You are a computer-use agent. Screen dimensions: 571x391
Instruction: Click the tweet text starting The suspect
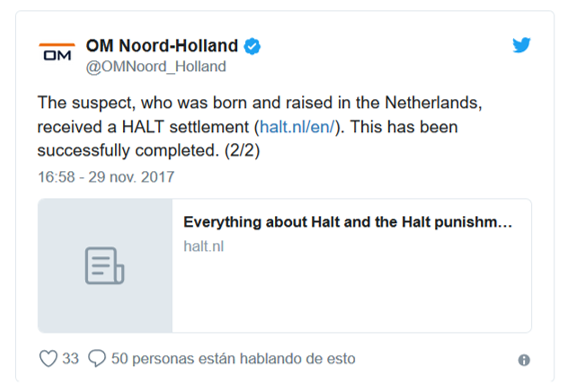pos(260,127)
